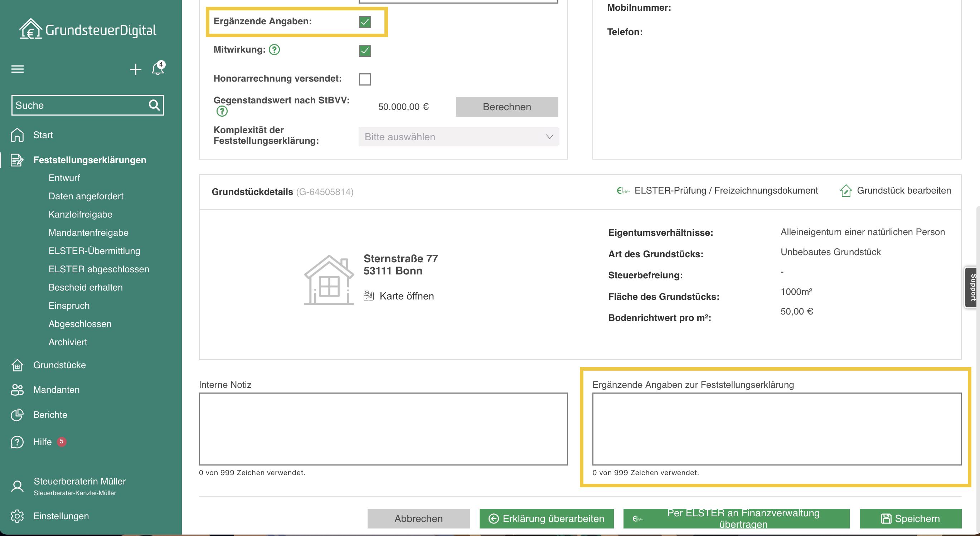Open Komplexität der Feststellungserklärung dropdown
The image size is (980, 536).
coord(459,137)
